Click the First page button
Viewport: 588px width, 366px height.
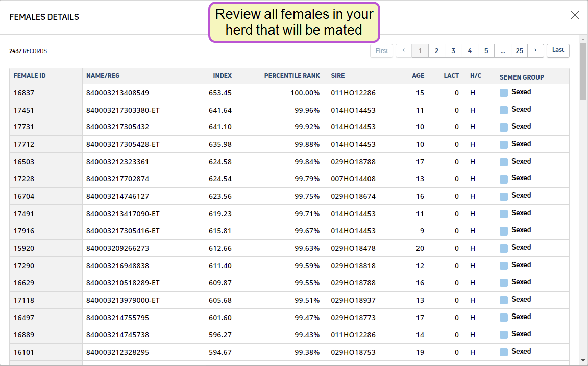pyautogui.click(x=382, y=50)
